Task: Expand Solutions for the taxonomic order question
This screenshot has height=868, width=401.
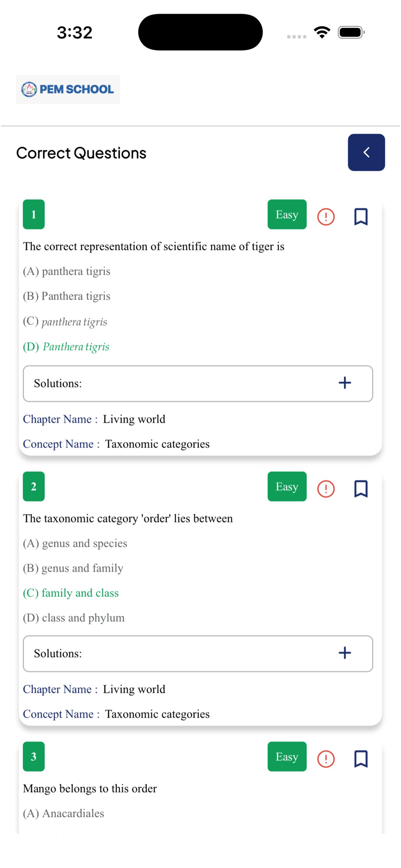Action: pos(345,653)
